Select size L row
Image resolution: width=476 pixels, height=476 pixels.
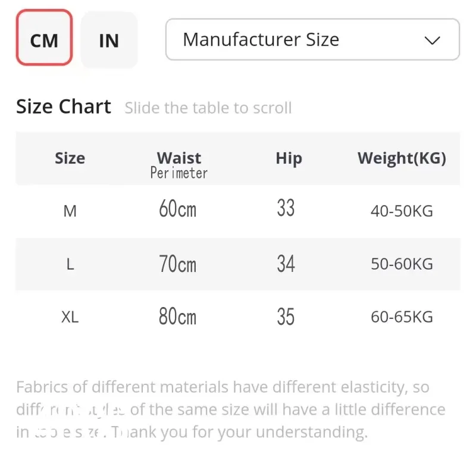click(70, 264)
